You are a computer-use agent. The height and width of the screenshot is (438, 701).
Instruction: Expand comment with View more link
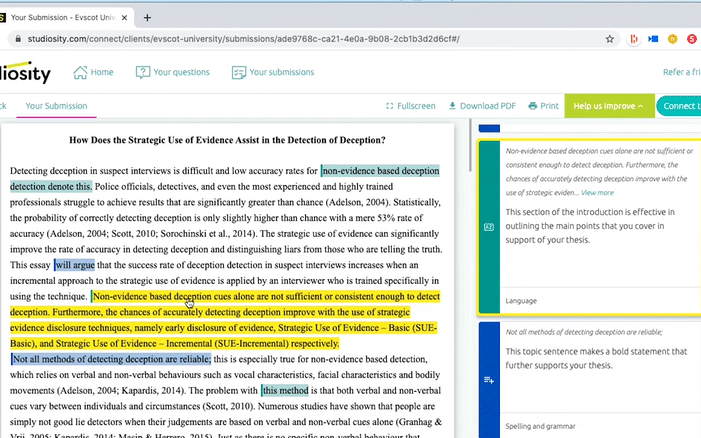[597, 192]
